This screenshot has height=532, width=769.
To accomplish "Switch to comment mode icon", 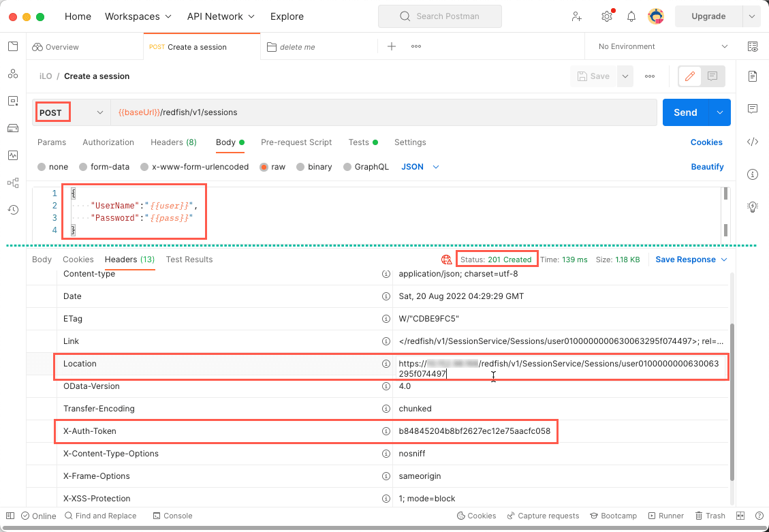I will [712, 76].
